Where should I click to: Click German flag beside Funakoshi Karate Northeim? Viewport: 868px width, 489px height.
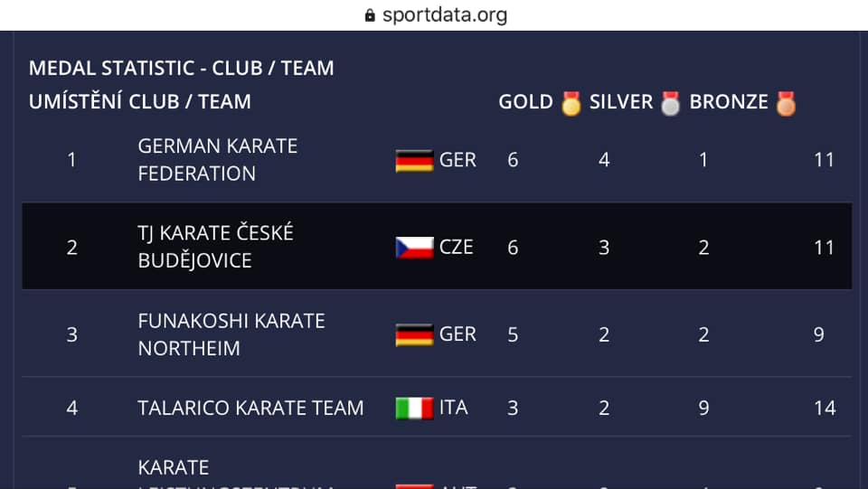tap(414, 335)
